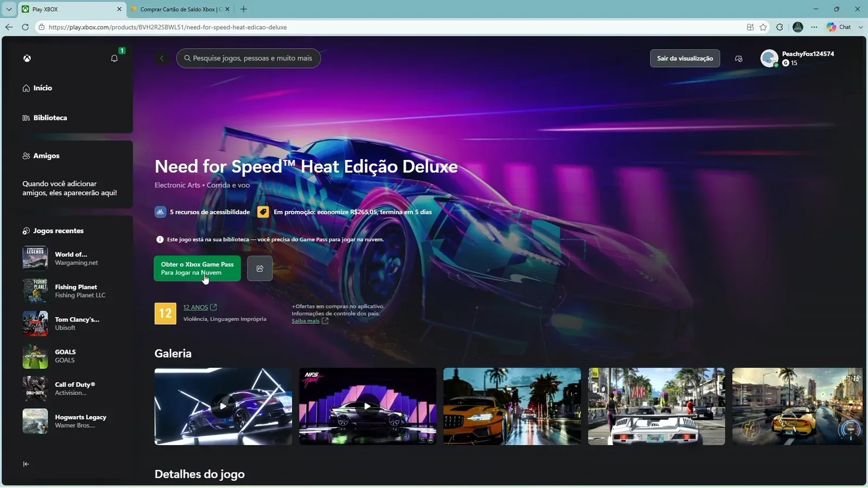Click the accessibility features icon
This screenshot has width=868, height=488.
[x=160, y=212]
